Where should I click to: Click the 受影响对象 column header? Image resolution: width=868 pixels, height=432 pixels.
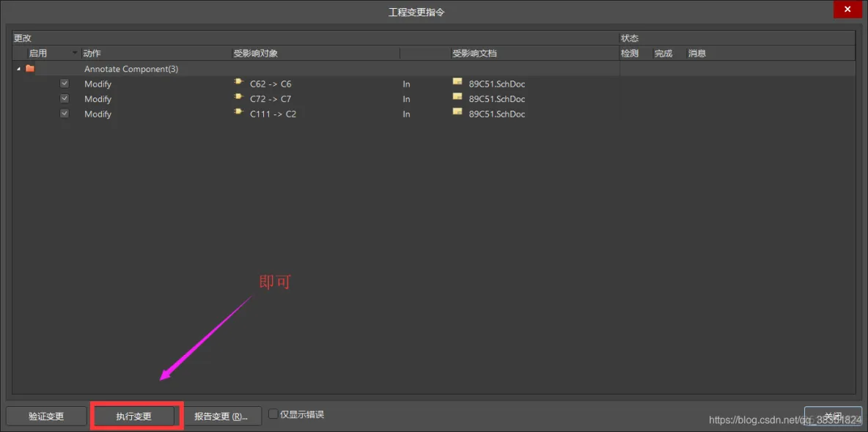(x=256, y=53)
